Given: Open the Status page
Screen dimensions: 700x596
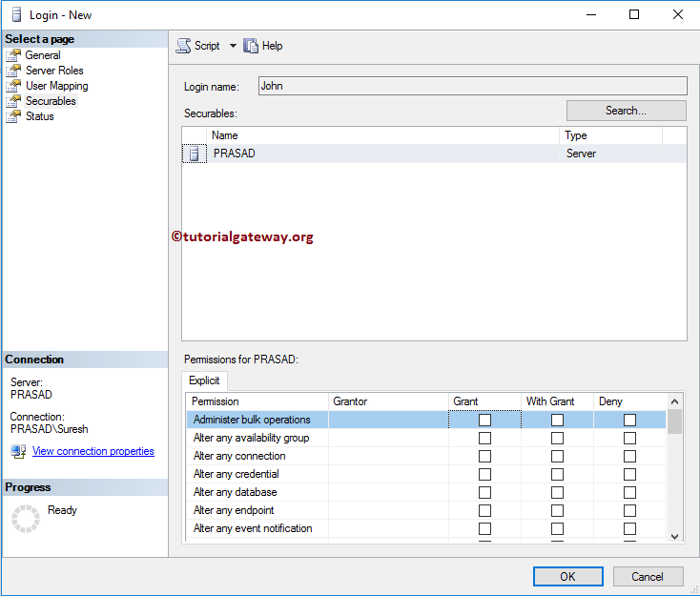Looking at the screenshot, I should 40,116.
